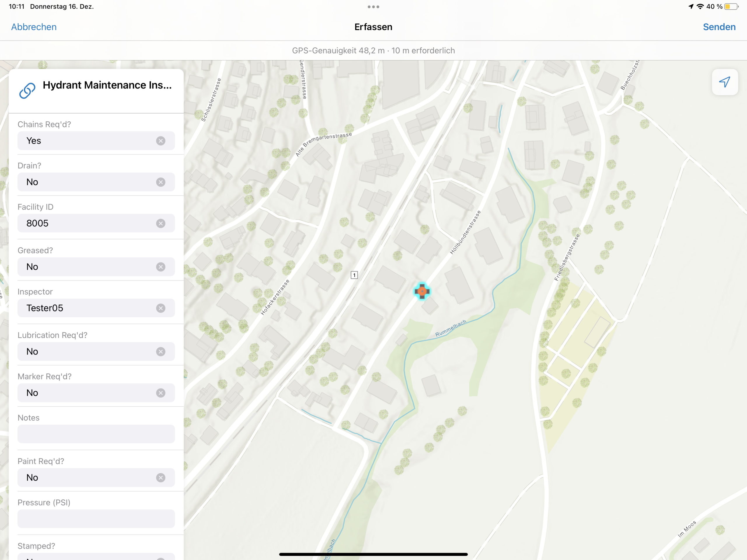
Task: Tap the Notes input field
Action: (96, 434)
